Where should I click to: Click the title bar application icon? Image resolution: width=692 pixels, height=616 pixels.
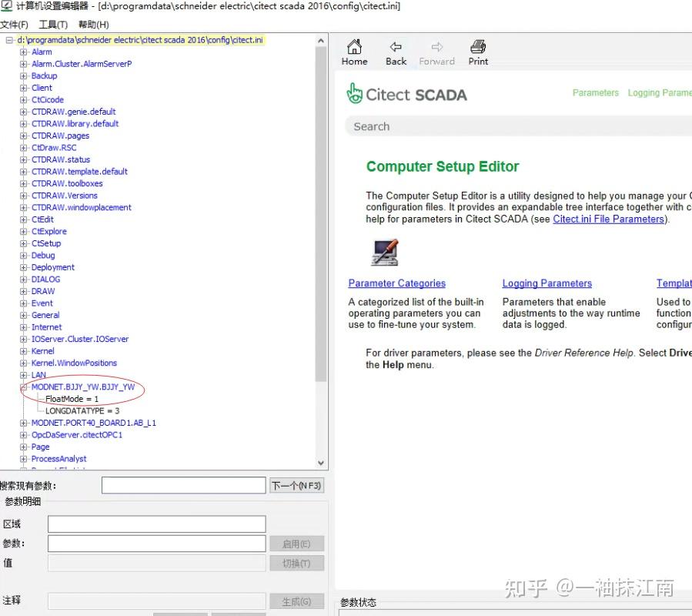(x=6, y=6)
